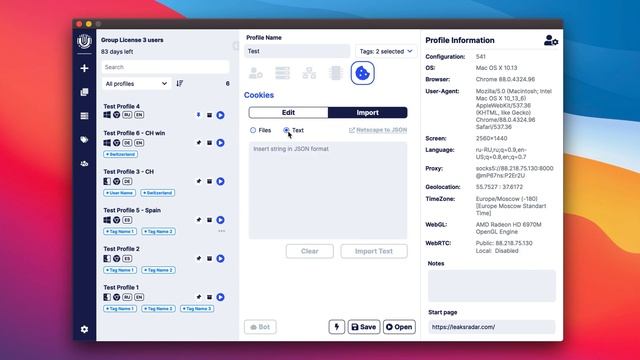The image size is (640, 360).
Task: Select Test Profile 6 - CH win
Action: pos(134,133)
